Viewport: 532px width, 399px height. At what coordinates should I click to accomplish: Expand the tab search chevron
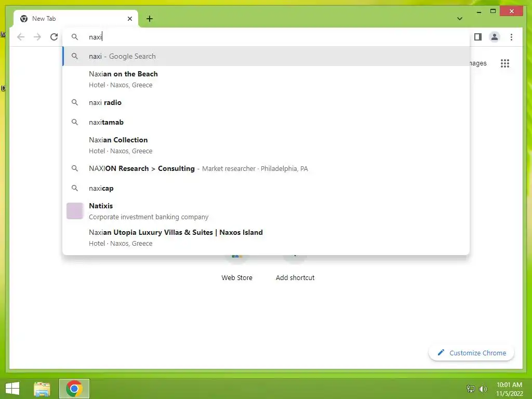tap(460, 19)
